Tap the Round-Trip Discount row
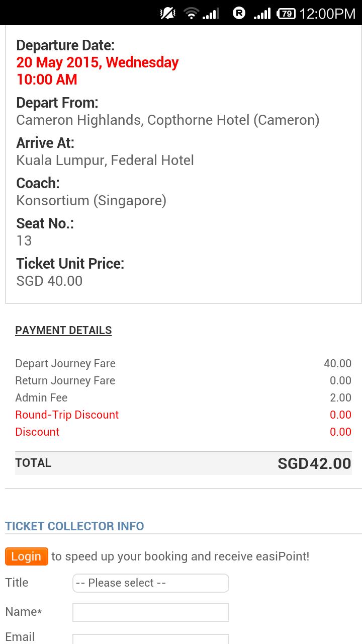 click(x=183, y=415)
